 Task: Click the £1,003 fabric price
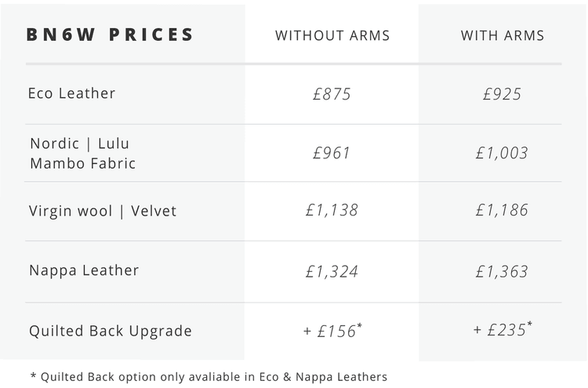click(502, 153)
